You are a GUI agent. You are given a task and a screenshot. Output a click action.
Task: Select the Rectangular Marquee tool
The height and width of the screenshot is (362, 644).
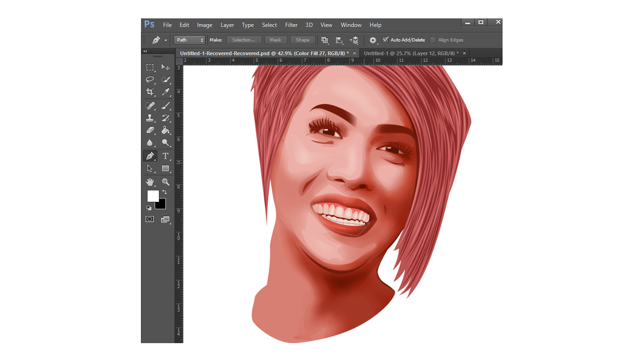150,67
